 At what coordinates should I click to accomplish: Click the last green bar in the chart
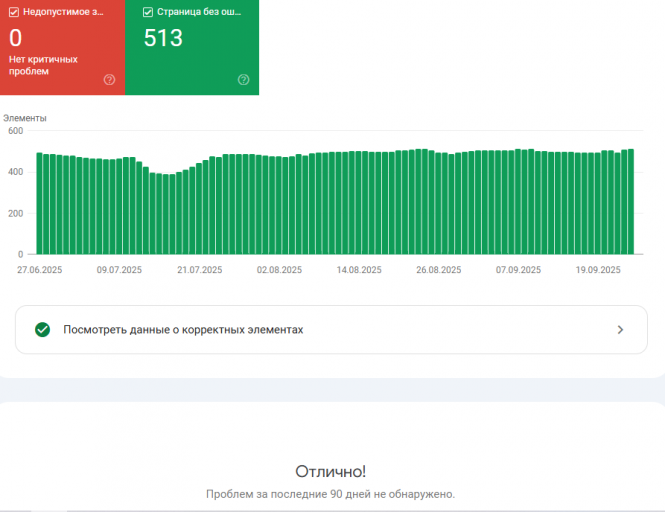click(x=631, y=202)
